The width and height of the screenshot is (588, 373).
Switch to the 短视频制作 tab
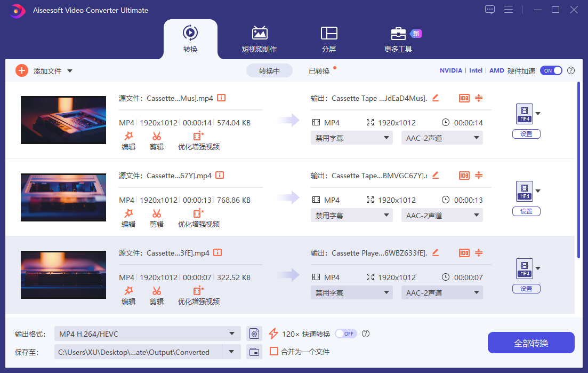click(x=259, y=39)
